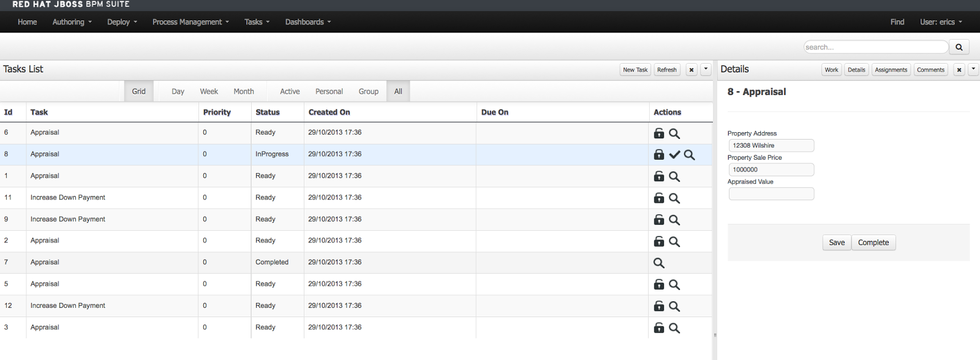This screenshot has width=980, height=360.
Task: Claim task 11 with the lock icon
Action: tap(659, 198)
